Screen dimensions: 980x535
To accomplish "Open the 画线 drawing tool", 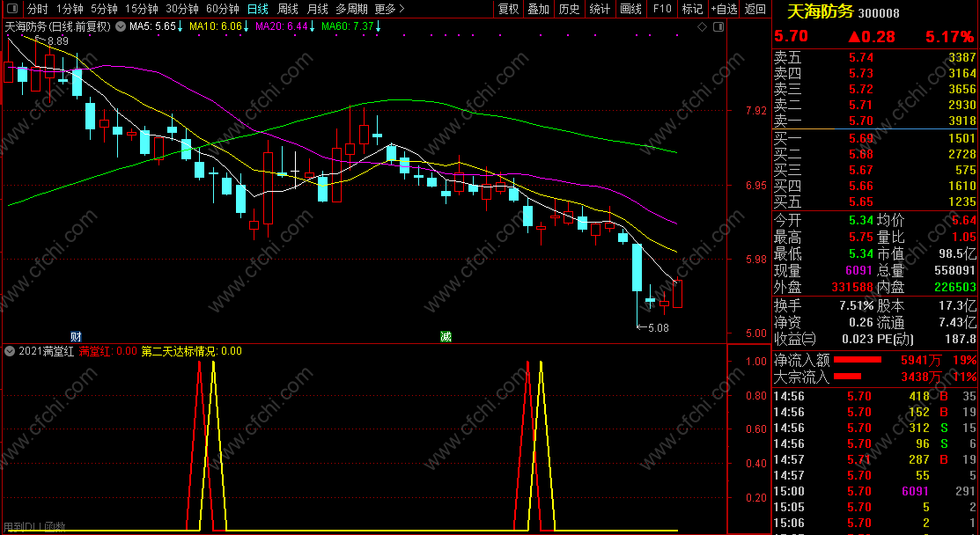I will click(x=630, y=9).
